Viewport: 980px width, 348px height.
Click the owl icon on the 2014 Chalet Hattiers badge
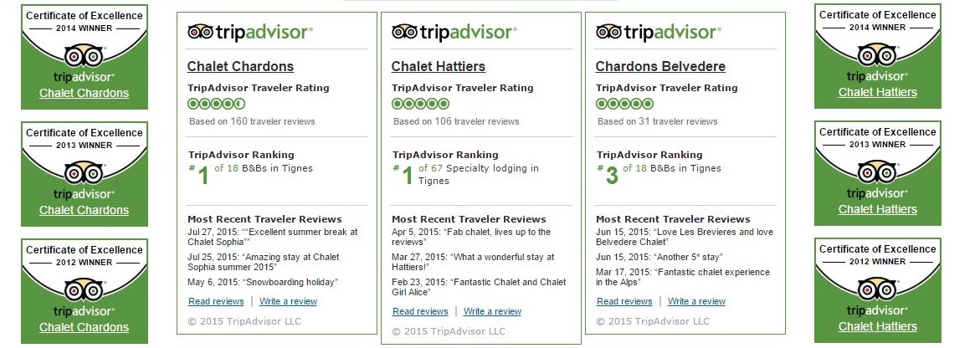point(878,56)
